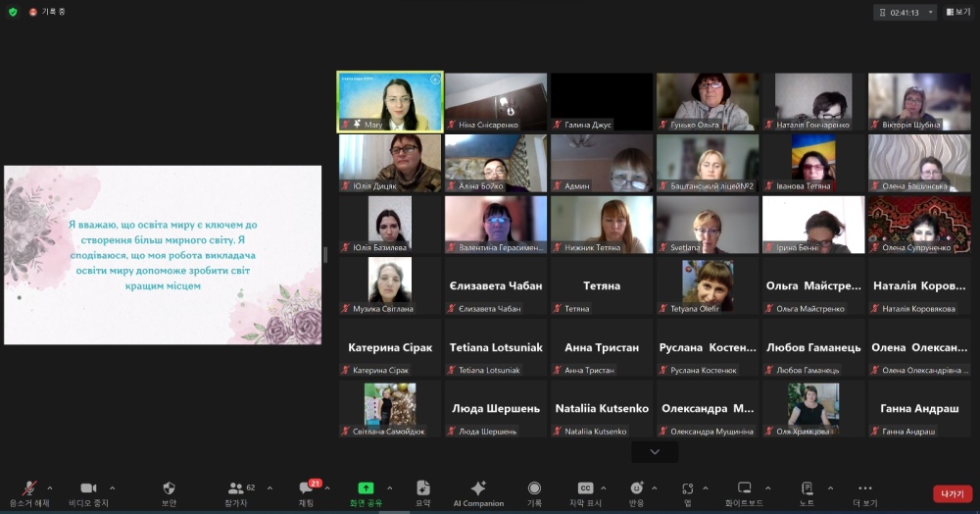Stop video with the camera button (비디오 중지)
980x514 pixels.
click(x=88, y=488)
